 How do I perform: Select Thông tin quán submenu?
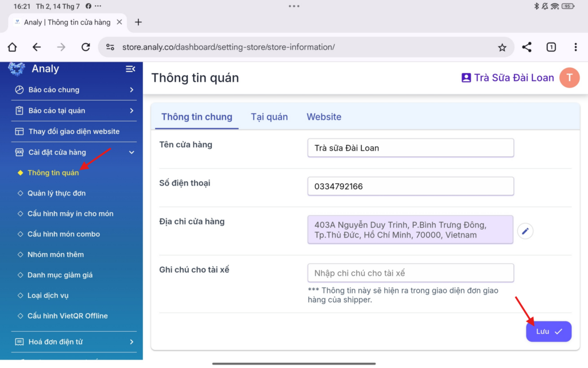(53, 172)
